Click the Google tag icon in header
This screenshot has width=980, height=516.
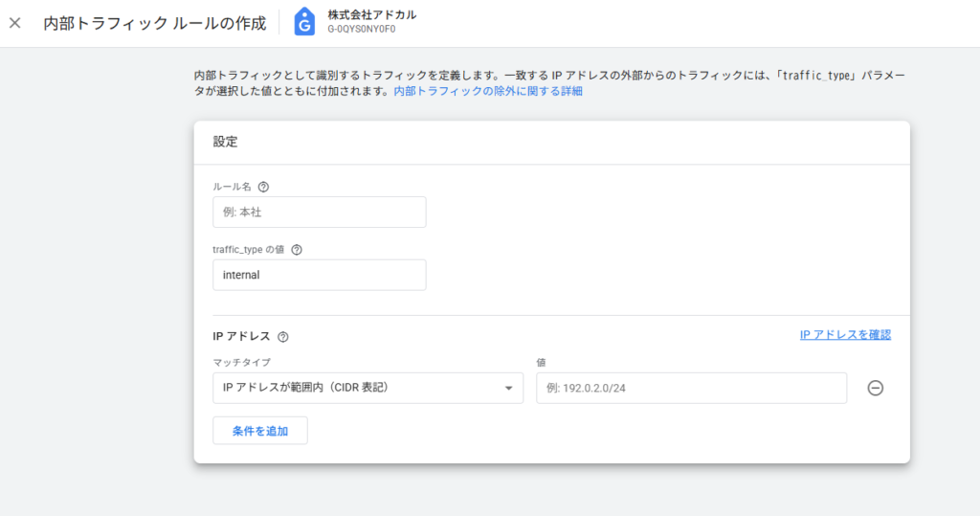(304, 22)
